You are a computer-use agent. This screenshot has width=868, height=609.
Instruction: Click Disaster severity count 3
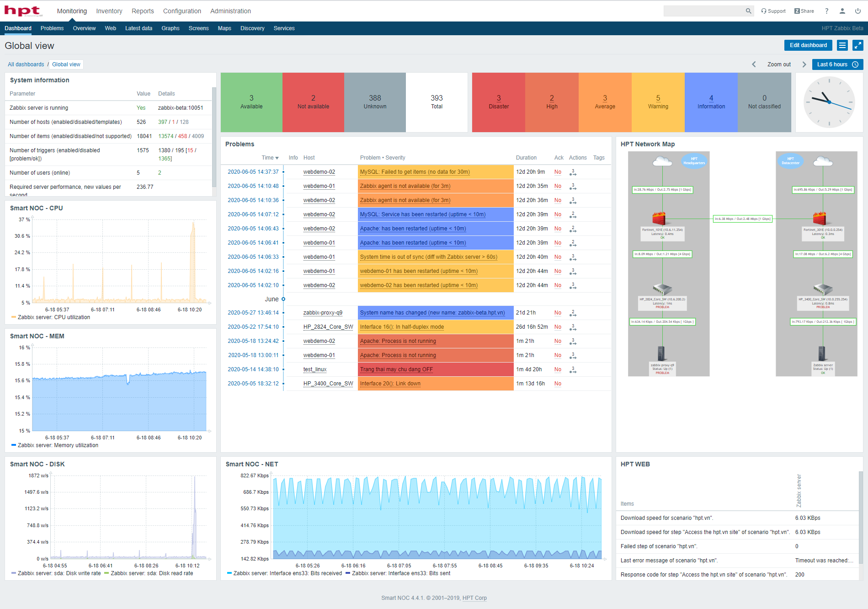pos(499,98)
